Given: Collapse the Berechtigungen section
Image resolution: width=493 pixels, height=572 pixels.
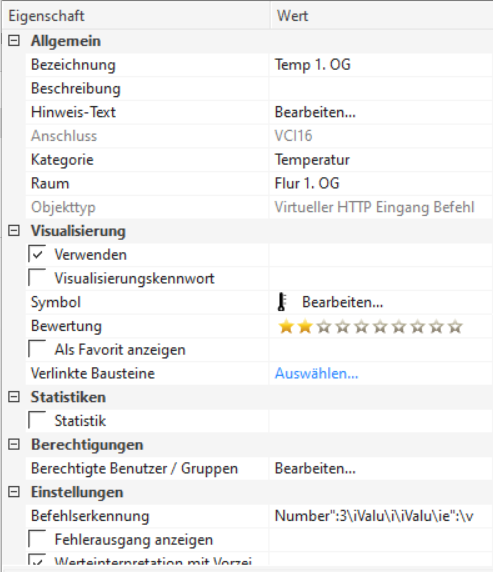Looking at the screenshot, I should pos(14,444).
